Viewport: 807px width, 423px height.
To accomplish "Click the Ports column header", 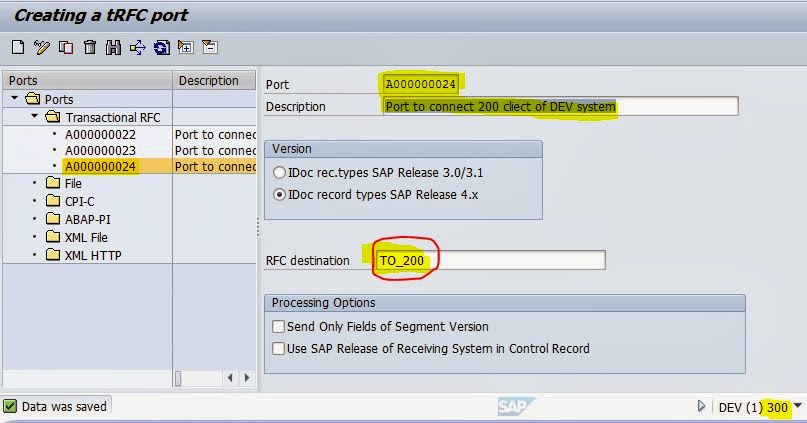I will [x=87, y=80].
